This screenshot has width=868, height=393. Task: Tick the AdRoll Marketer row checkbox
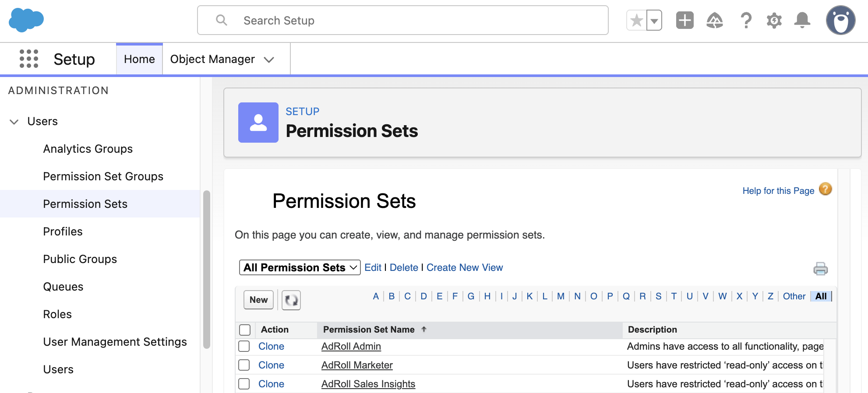pyautogui.click(x=244, y=365)
